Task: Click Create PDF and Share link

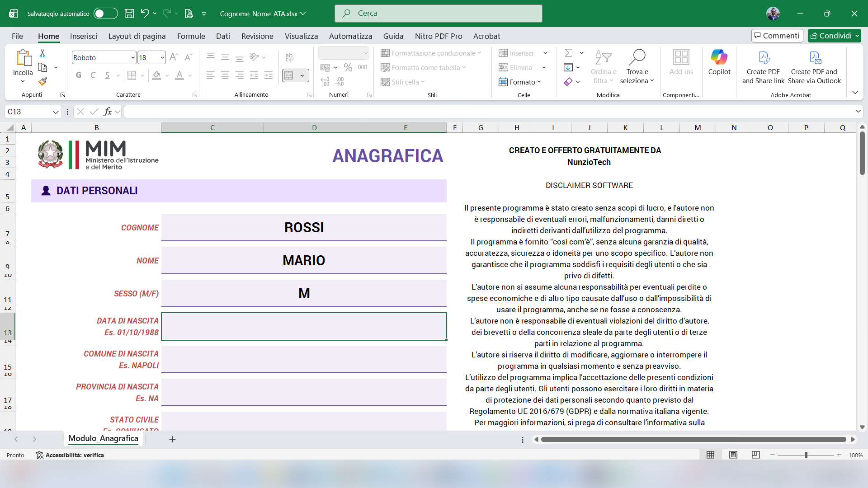Action: coord(764,67)
